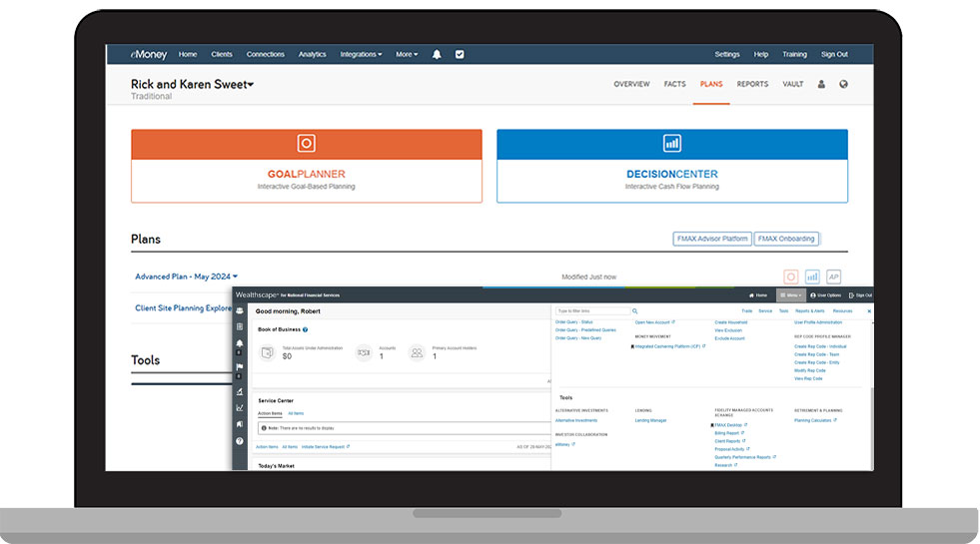980x544 pixels.
Task: Expand the More dropdown in navigation
Action: (x=407, y=55)
